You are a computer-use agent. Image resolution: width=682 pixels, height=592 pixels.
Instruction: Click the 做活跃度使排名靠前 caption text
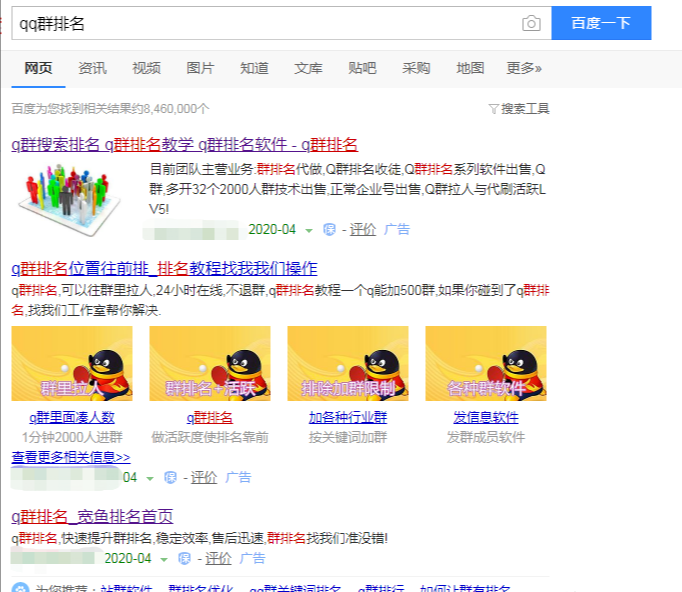[x=210, y=437]
